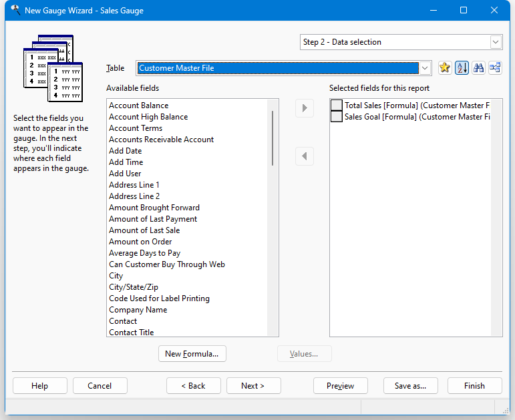Click the Help button
This screenshot has width=515, height=420.
39,385
